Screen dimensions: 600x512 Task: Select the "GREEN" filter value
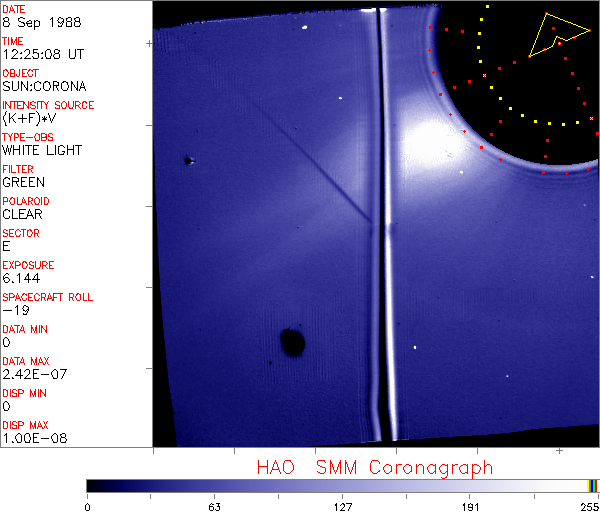(x=24, y=183)
